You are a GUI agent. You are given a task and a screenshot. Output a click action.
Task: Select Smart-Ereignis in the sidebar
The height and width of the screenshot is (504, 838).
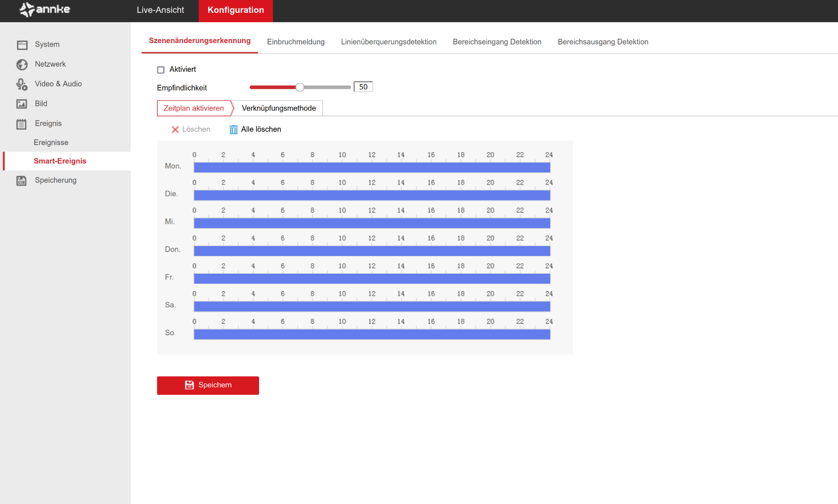click(60, 161)
